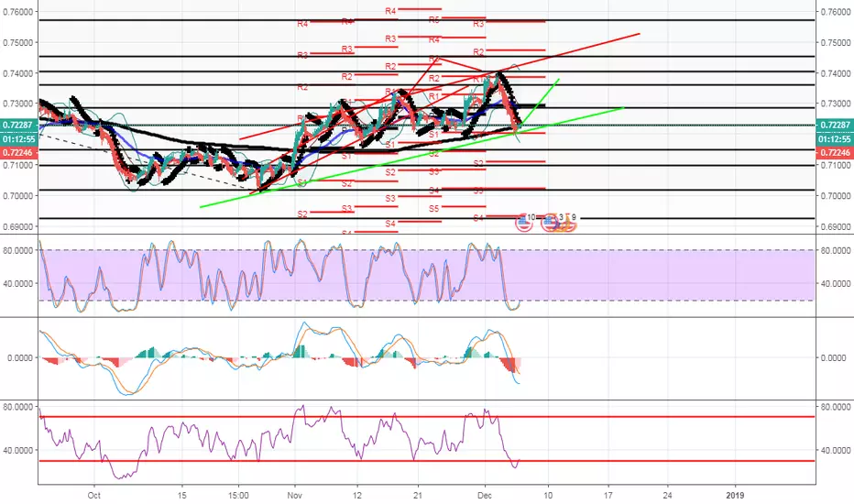Click 40.0000 on the RSI pane left scale
Image resolution: width=854 pixels, height=504 pixels.
pyautogui.click(x=18, y=450)
